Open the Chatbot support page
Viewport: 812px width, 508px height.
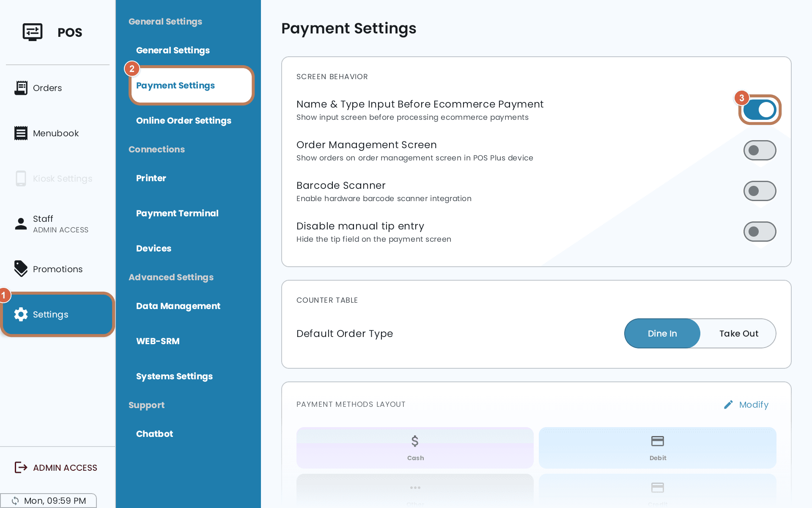click(x=154, y=434)
